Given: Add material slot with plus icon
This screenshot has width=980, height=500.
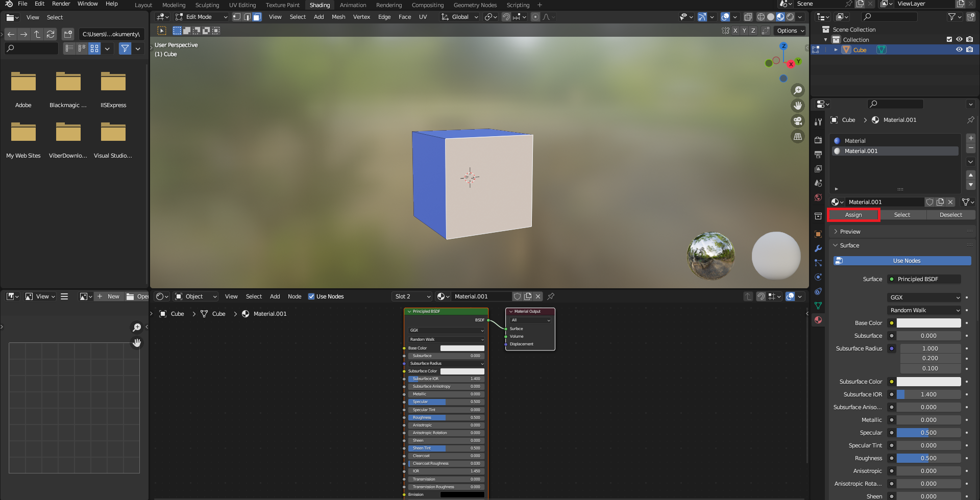Looking at the screenshot, I should coord(970,138).
